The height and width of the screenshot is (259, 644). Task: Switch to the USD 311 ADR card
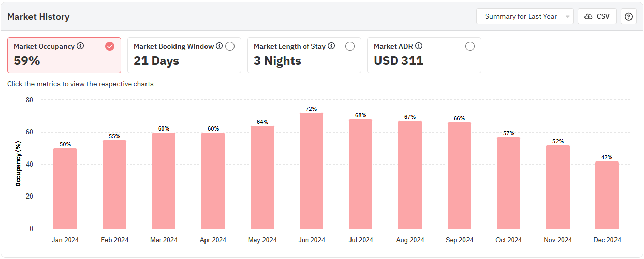[399, 61]
